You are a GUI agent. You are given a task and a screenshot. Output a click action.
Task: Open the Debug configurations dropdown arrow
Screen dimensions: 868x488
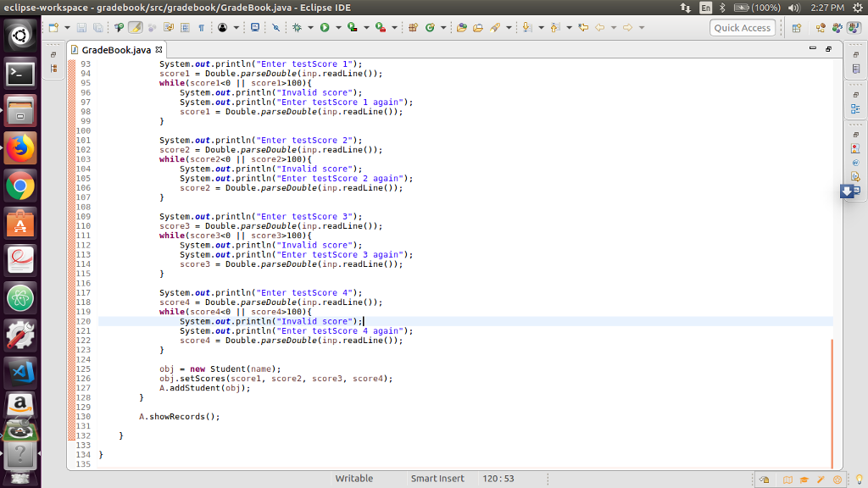click(x=310, y=28)
